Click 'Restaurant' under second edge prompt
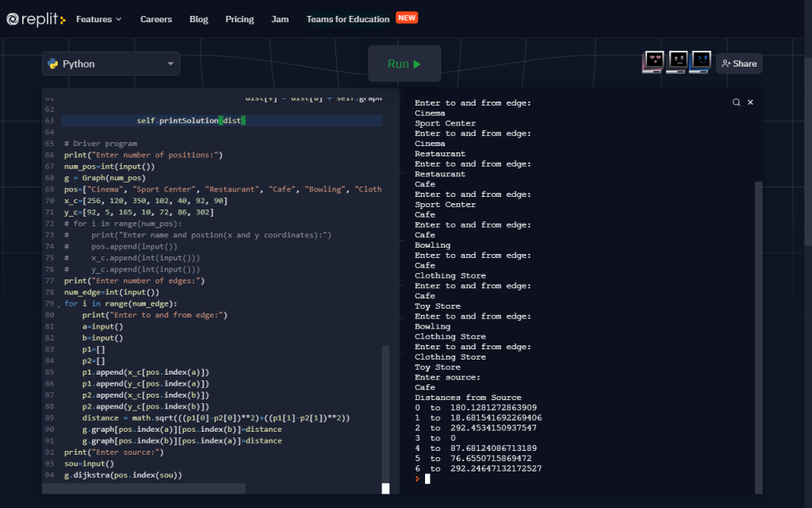Screen dimensions: 812x508 439,154
